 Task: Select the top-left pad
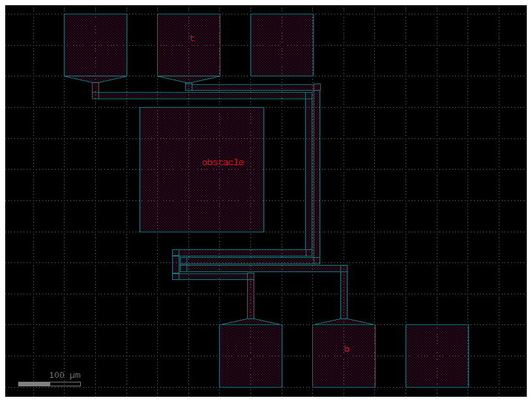click(x=95, y=43)
